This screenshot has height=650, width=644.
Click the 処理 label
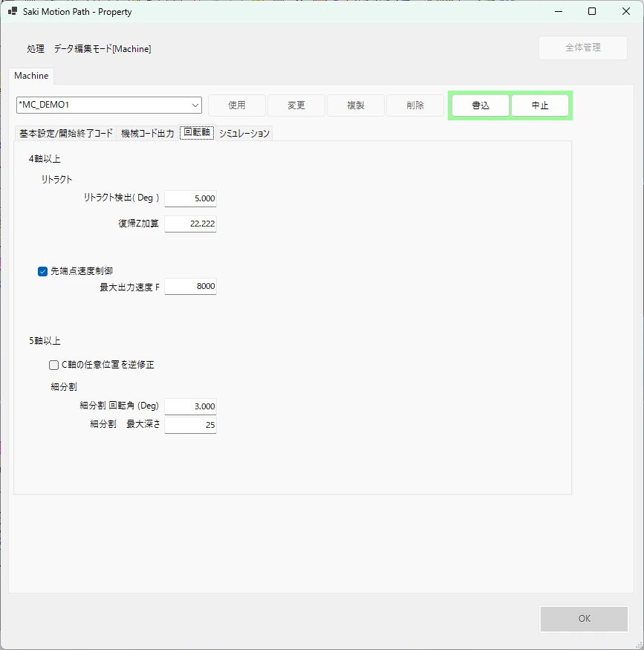click(x=36, y=49)
